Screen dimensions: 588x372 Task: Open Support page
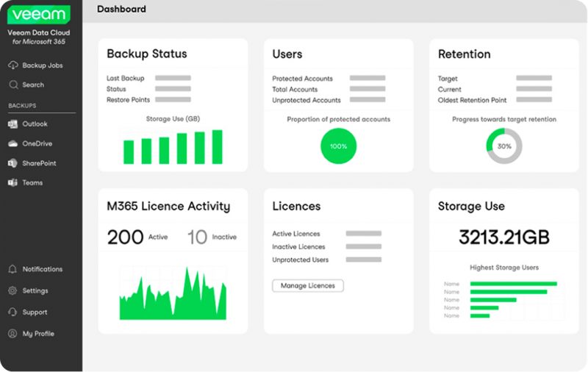35,312
